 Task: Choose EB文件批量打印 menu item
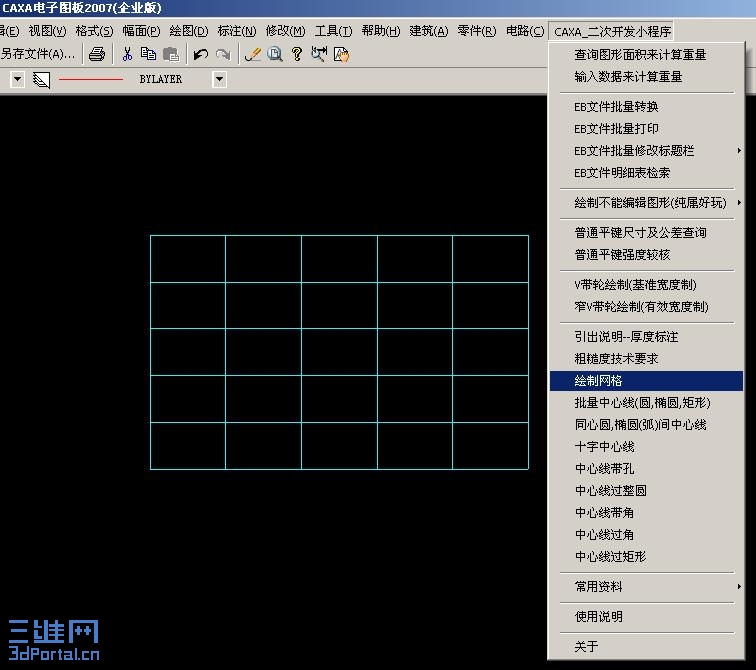click(x=646, y=129)
